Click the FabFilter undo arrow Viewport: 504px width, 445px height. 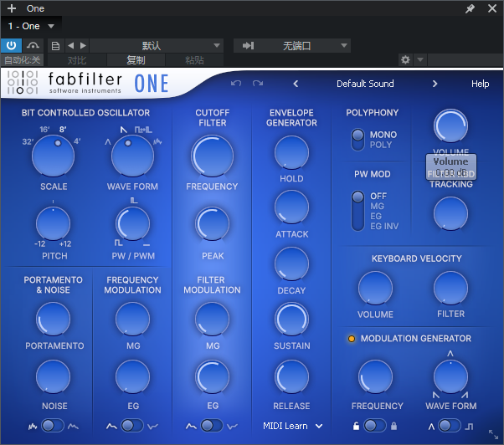click(x=236, y=84)
